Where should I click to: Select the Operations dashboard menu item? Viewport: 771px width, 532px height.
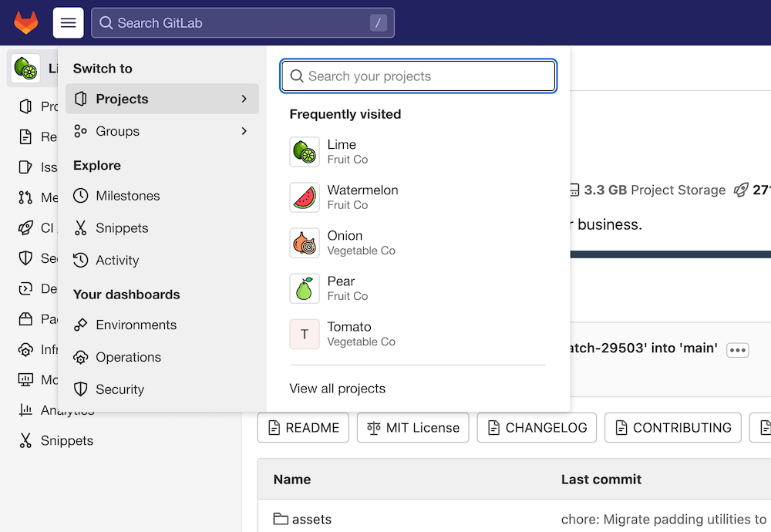127,357
